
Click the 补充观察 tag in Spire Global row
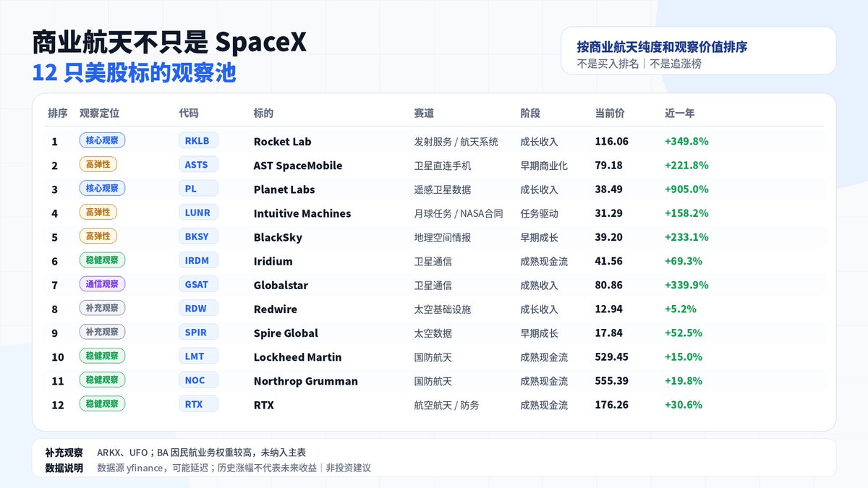coord(102,331)
